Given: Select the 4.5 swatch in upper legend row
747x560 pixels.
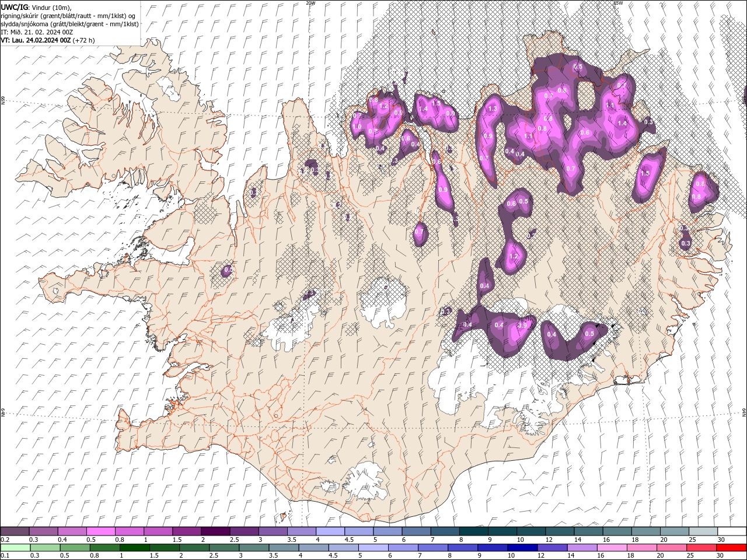Looking at the screenshot, I should tap(359, 531).
